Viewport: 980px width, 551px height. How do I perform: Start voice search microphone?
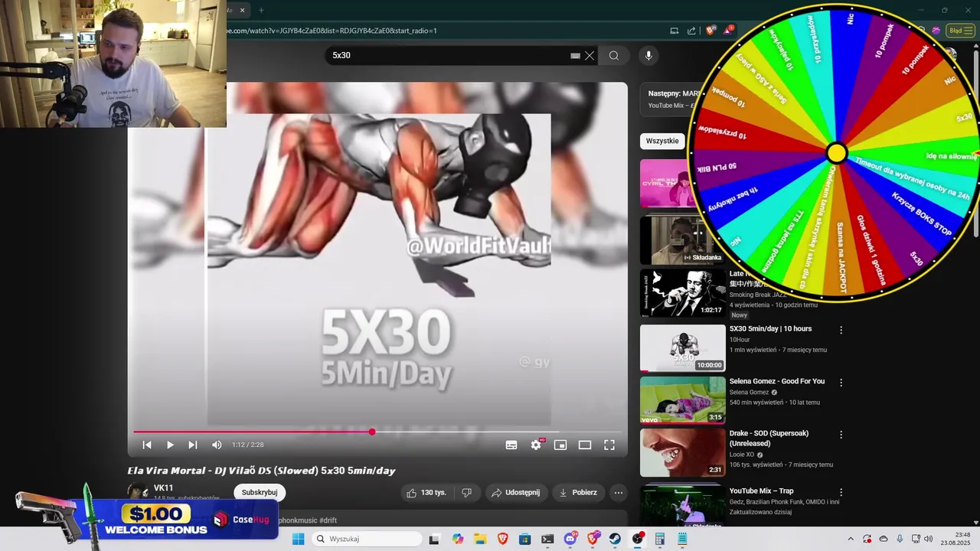[648, 55]
